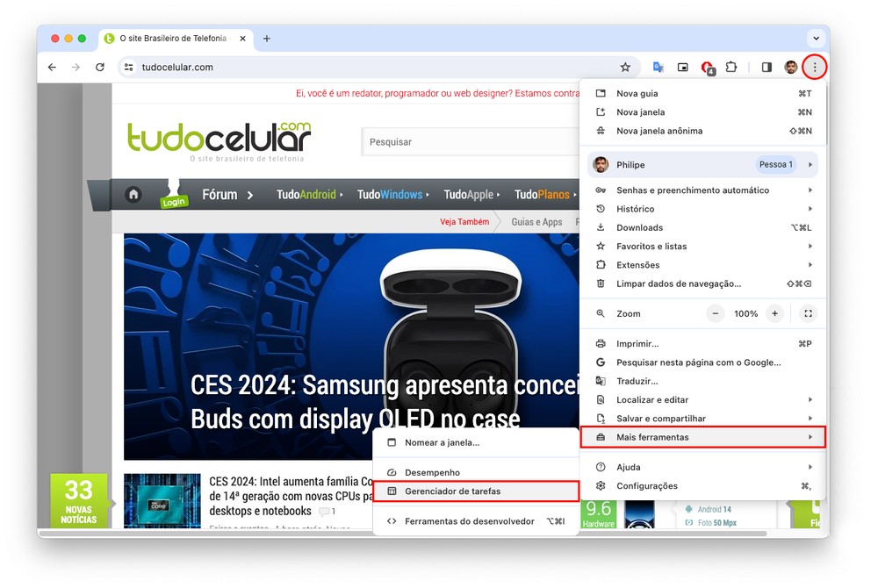This screenshot has height=588, width=878.
Task: Click the Pessoa 1 profile badge
Action: pos(775,164)
